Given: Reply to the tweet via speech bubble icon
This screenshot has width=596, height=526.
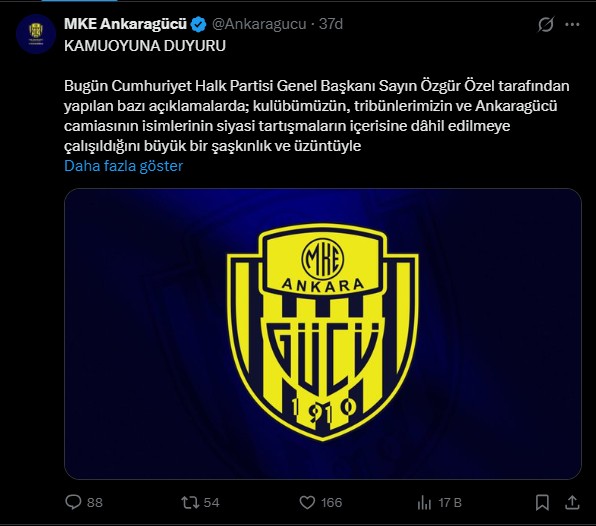Looking at the screenshot, I should coord(73,502).
